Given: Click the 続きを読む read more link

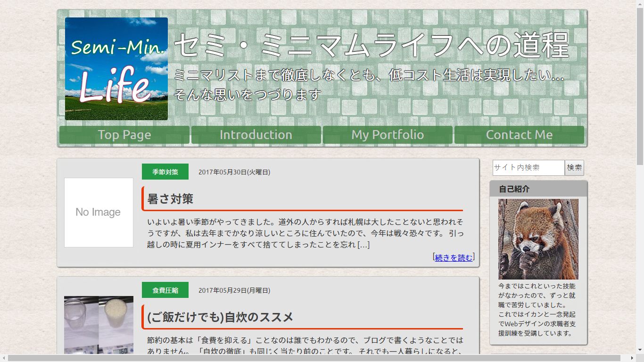Looking at the screenshot, I should coord(453,258).
